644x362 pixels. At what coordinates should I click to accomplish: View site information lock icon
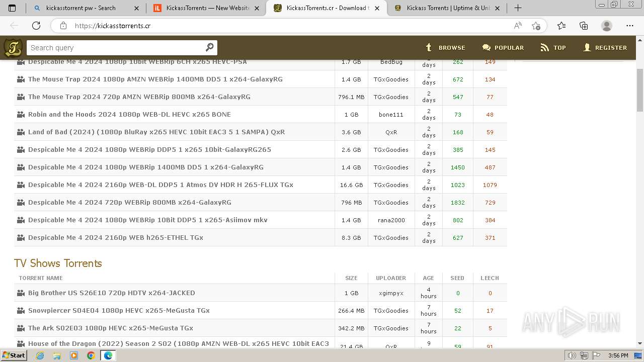pyautogui.click(x=63, y=26)
